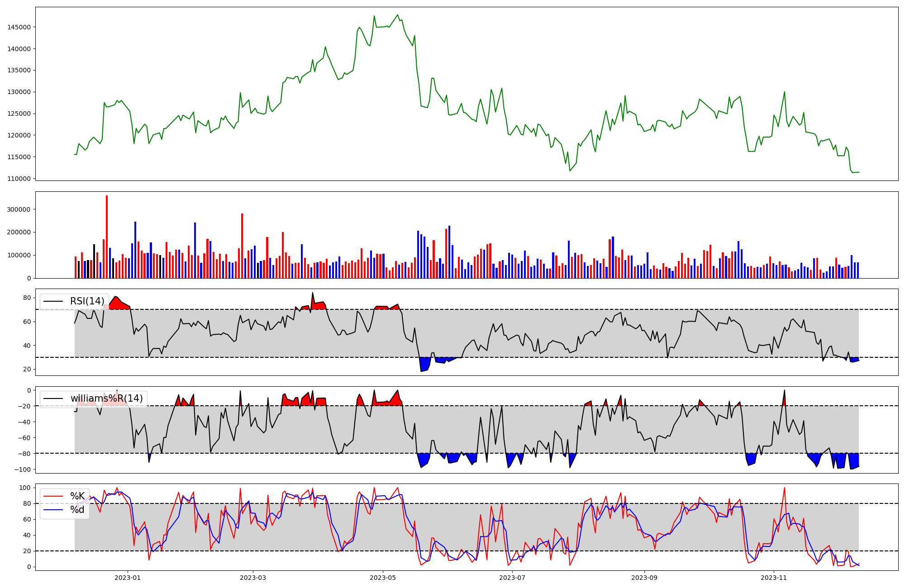Click the tallest red volume bar
The image size is (905, 588).
pos(107,235)
